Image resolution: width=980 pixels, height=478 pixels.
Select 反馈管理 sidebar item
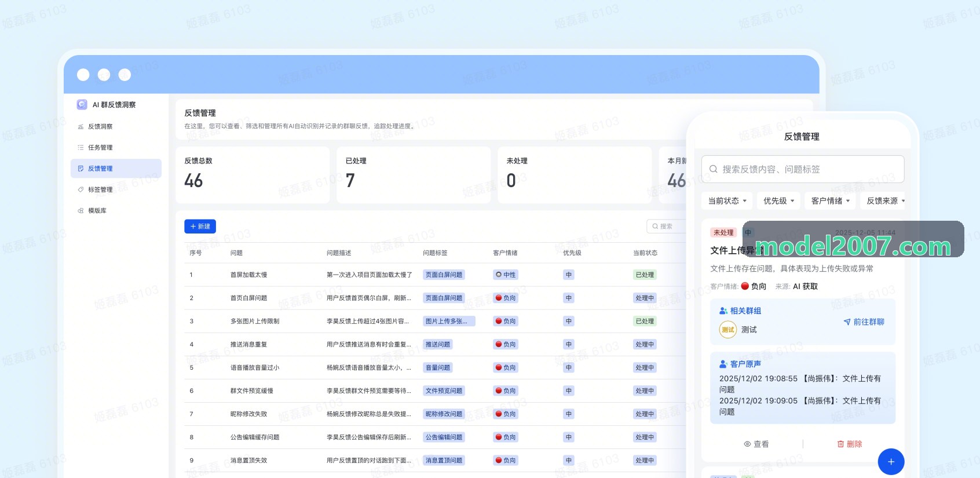[x=116, y=168]
